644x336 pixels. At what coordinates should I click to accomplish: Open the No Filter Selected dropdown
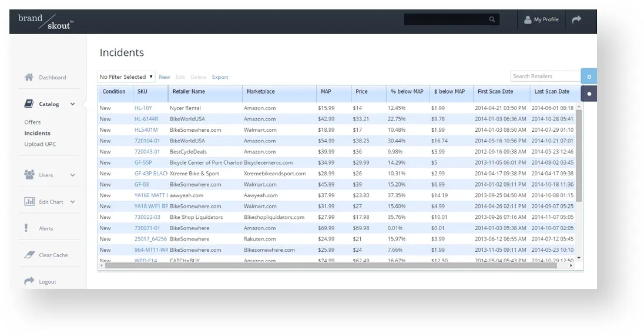126,77
